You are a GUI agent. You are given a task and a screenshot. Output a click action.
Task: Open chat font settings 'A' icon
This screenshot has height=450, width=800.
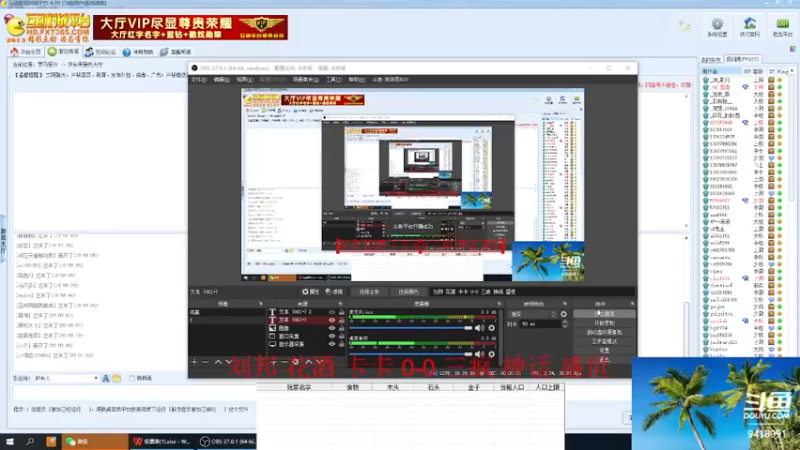pos(106,378)
